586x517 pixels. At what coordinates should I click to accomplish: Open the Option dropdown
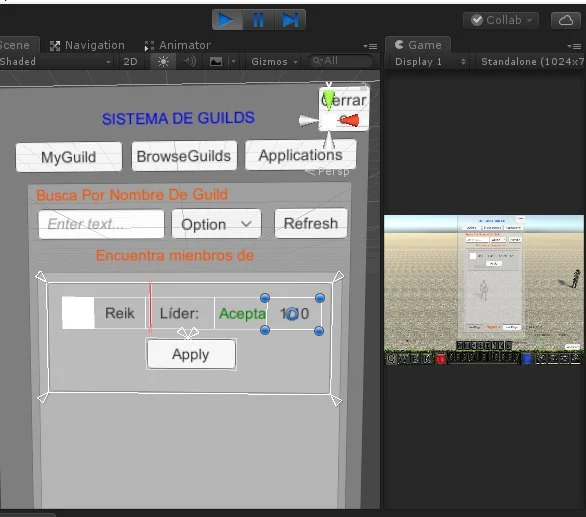(x=216, y=224)
